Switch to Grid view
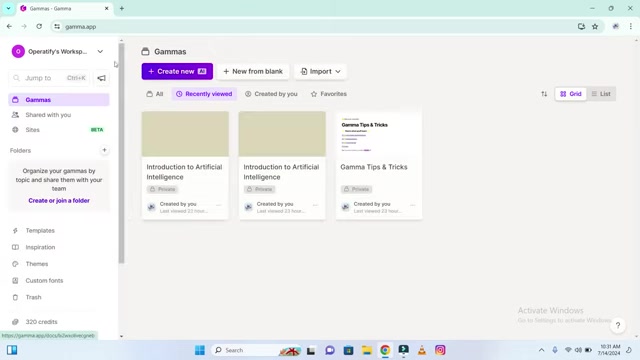 (571, 94)
